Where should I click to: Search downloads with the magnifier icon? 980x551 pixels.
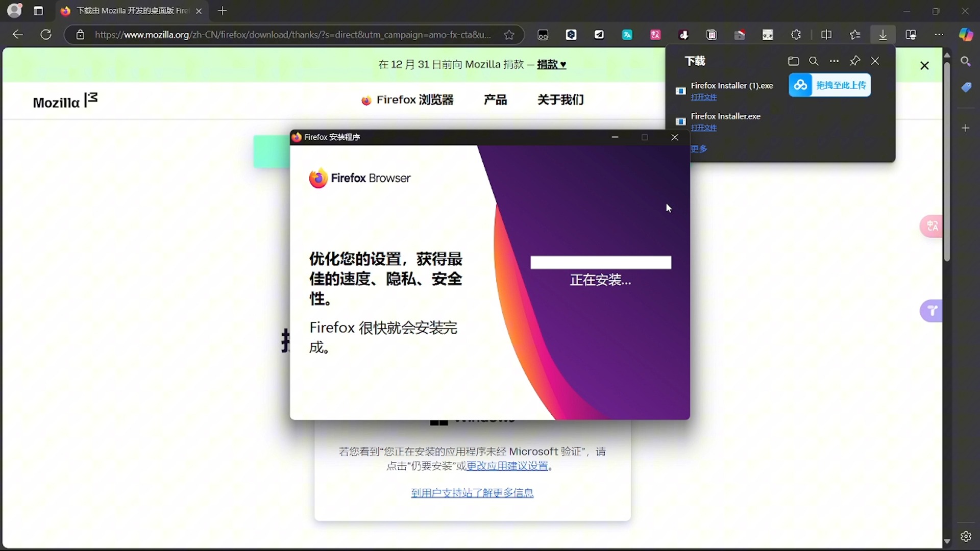[814, 61]
